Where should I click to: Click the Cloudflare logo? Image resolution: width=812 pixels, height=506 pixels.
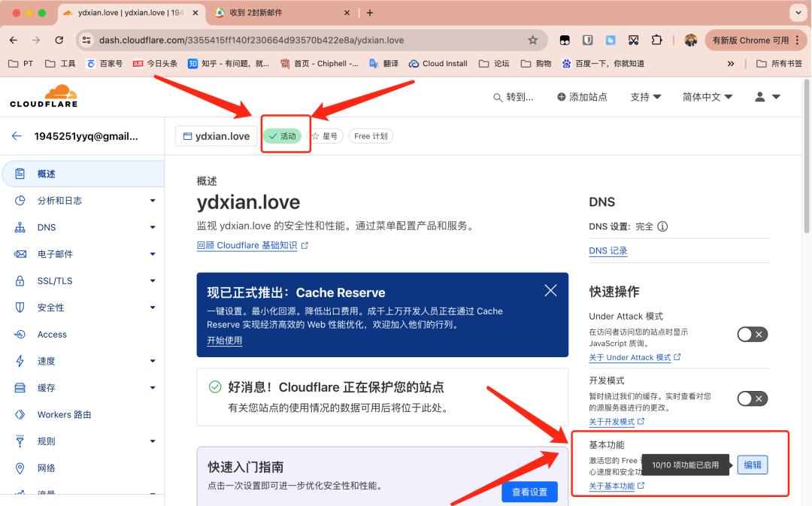click(x=44, y=96)
